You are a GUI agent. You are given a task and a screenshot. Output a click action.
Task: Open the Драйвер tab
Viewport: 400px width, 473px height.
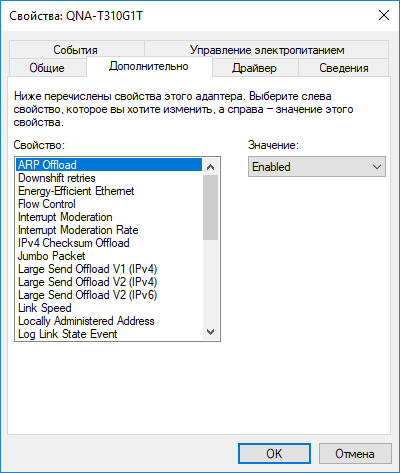coord(255,68)
